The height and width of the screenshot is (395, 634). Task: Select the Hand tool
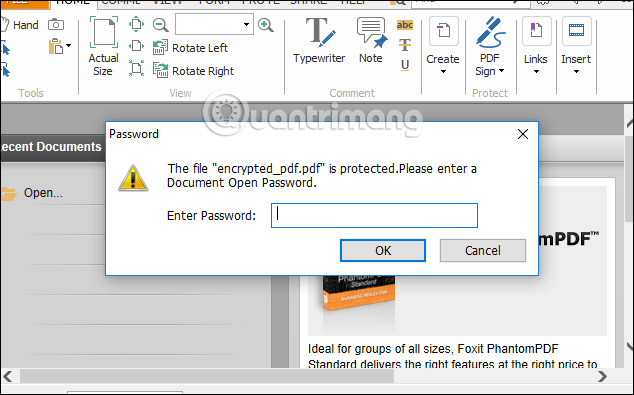(19, 25)
